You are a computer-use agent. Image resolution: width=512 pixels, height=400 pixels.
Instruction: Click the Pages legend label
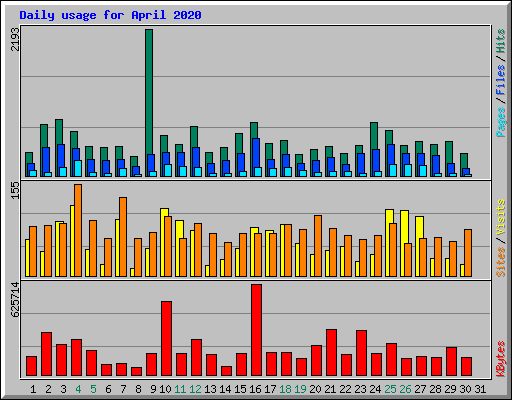click(501, 122)
